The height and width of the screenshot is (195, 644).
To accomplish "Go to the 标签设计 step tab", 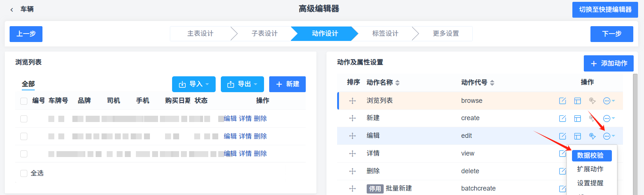I will (x=385, y=34).
